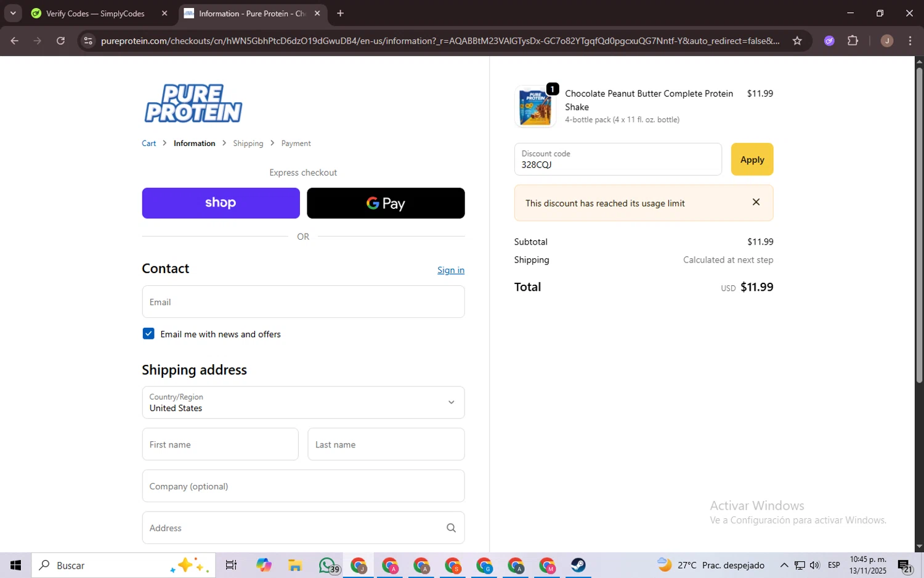Open the Chrome G profile taskbar icon
Screen dimensions: 924x578
(484, 565)
